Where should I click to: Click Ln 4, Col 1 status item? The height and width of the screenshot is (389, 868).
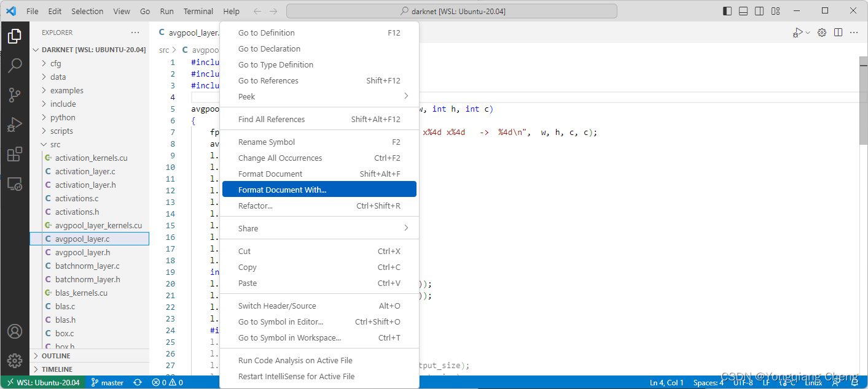[667, 382]
